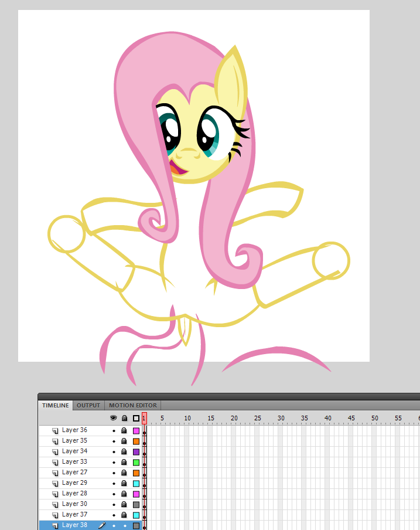This screenshot has height=530, width=420.
Task: Unlock Layer 37 via its padlock icon
Action: point(124,515)
